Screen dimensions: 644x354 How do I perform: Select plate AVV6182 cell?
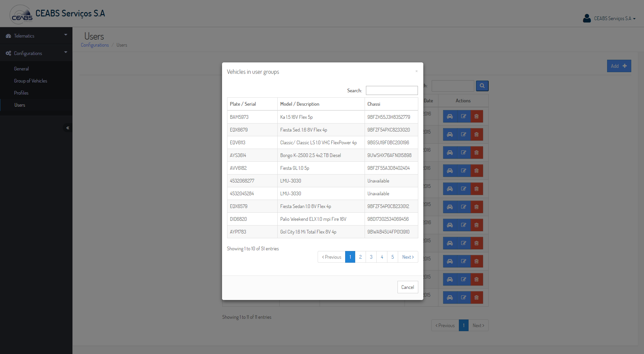pyautogui.click(x=252, y=168)
